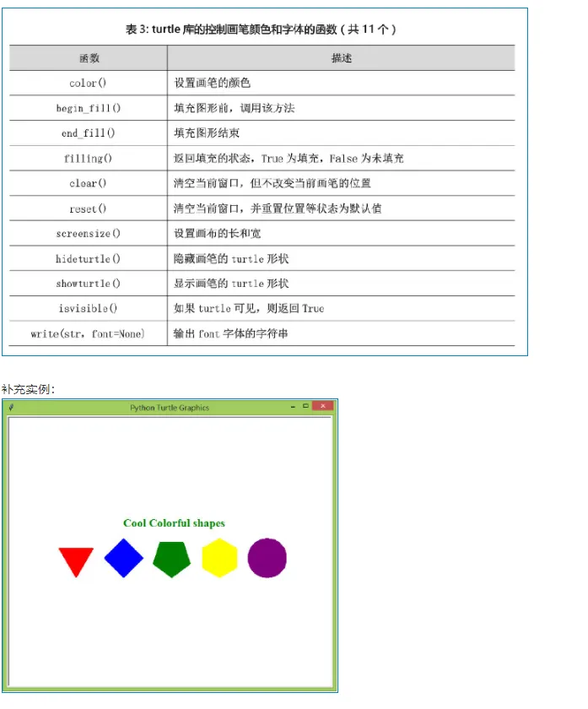
Task: Click the 'Cool Colorful shapes' text
Action: (174, 523)
